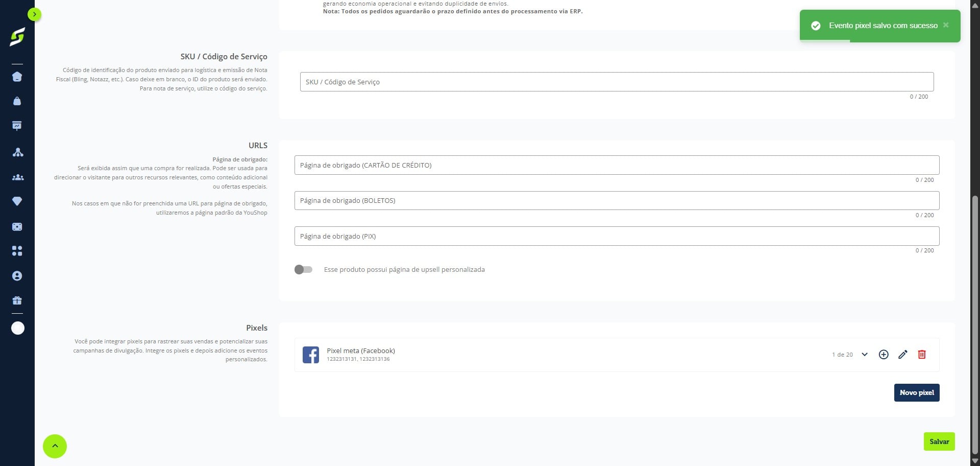Screen dimensions: 980x466
Task: Click the Facebook logo on the pixel row
Action: tap(311, 355)
